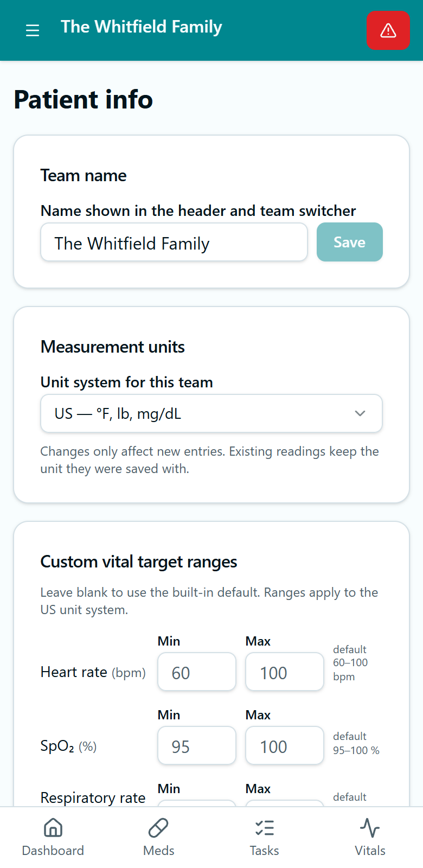Open the Vitals tab
423x868 pixels.
coord(370,837)
